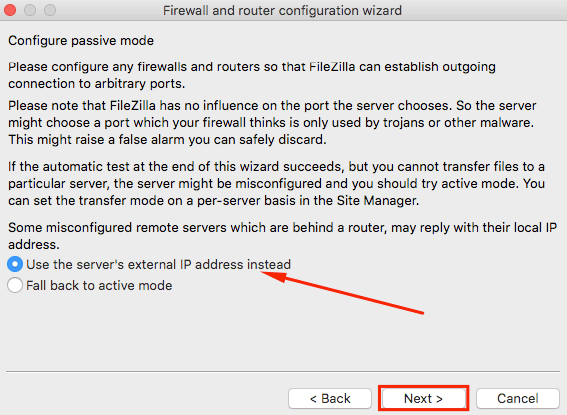Go to previous step with < Back

pos(330,398)
